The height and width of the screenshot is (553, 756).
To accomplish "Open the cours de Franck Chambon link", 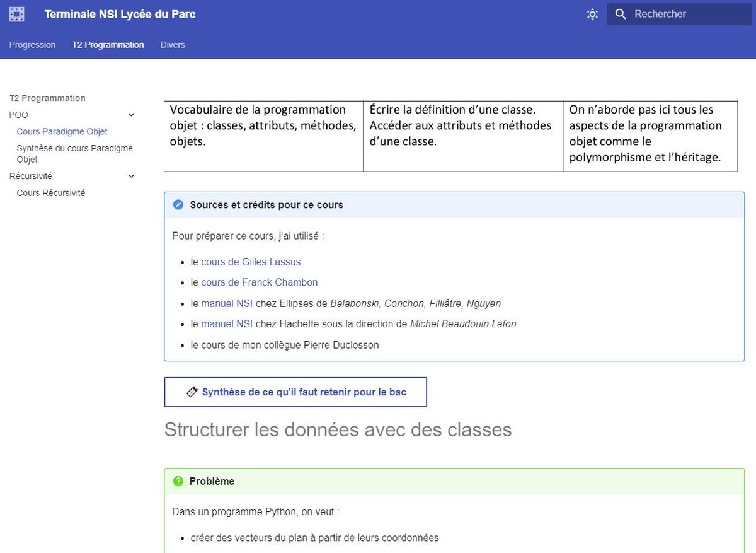I will (x=259, y=282).
